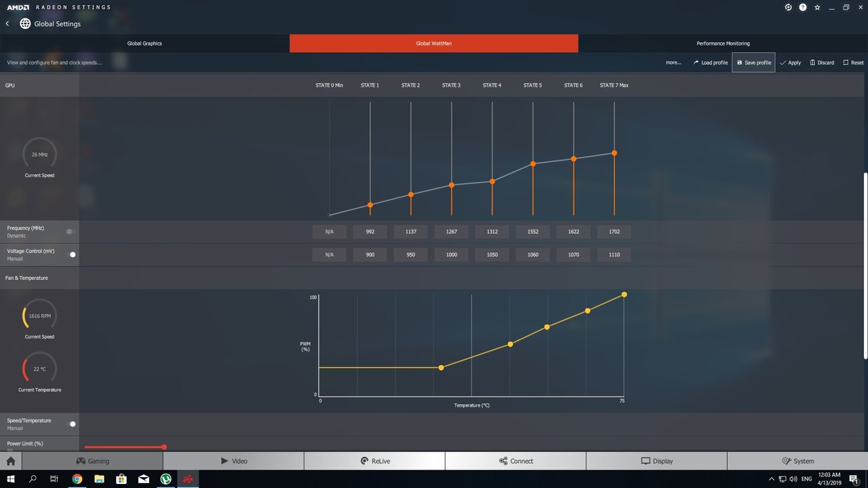Click the State 5 frequency field 1552
868x488 pixels.
tap(533, 232)
